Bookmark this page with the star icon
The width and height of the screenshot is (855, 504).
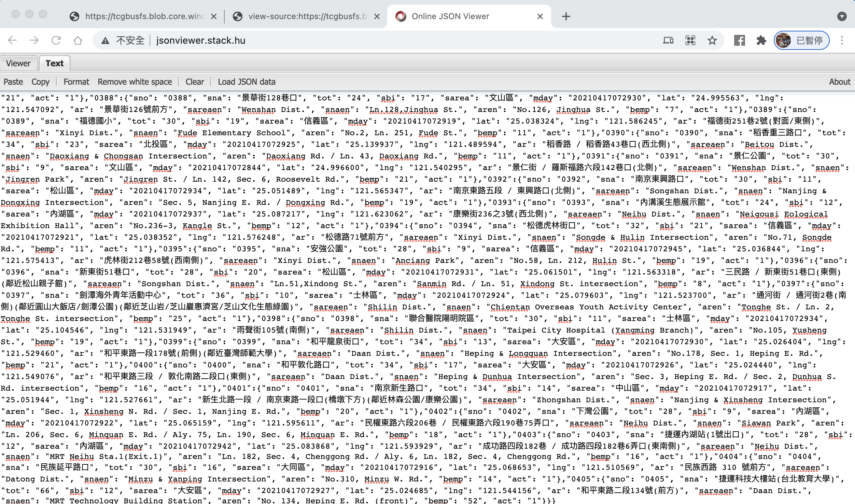pyautogui.click(x=712, y=41)
